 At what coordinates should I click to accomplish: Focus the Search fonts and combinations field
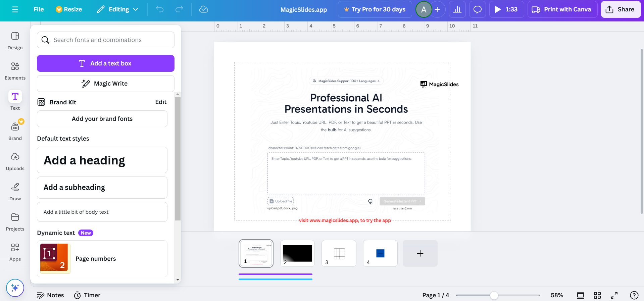pyautogui.click(x=106, y=40)
